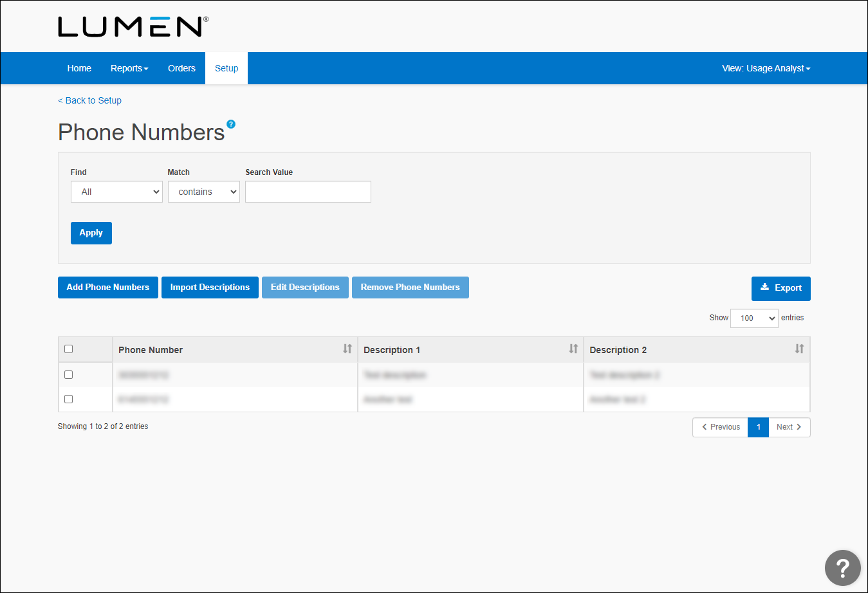The height and width of the screenshot is (593, 868).
Task: Change the Show entries dropdown from 100
Action: [753, 318]
